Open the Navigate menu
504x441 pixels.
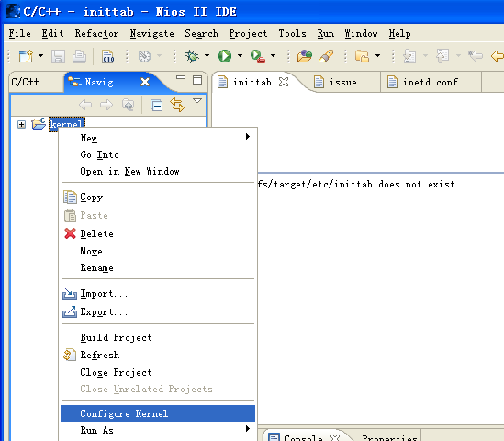point(152,33)
